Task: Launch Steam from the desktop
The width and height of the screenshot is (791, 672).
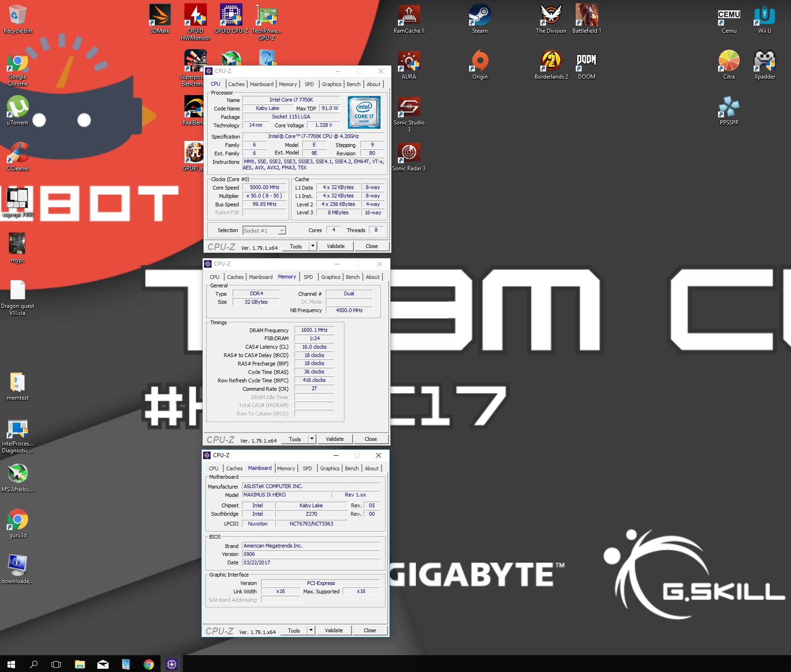Action: coord(480,19)
